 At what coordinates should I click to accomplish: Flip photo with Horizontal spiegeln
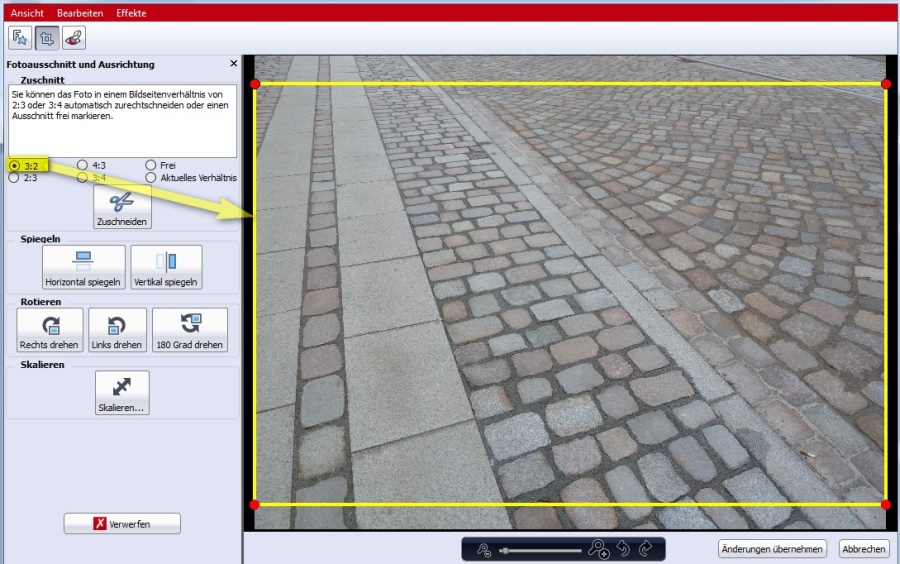pos(83,267)
